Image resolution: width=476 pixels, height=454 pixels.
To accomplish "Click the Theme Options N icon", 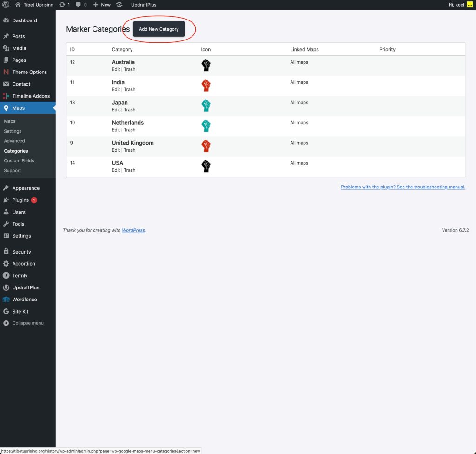I will pyautogui.click(x=6, y=72).
